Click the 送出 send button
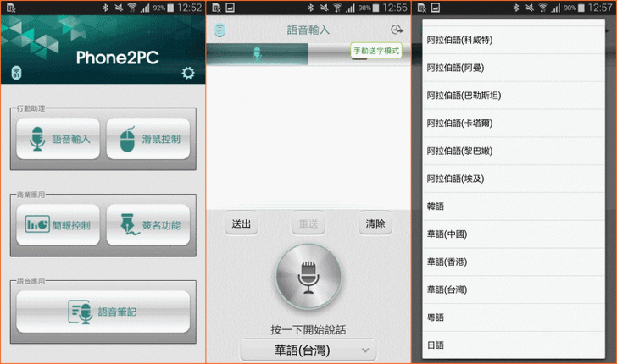 click(242, 223)
